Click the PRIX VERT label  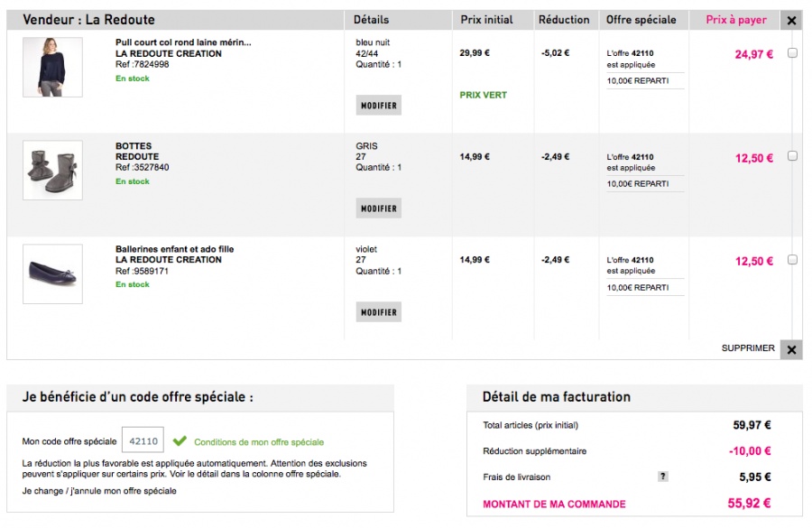(x=484, y=95)
